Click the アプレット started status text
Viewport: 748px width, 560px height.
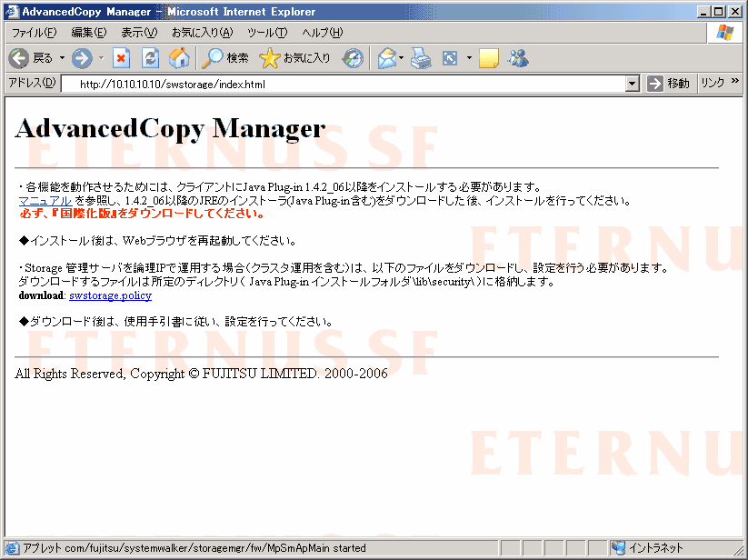point(194,547)
